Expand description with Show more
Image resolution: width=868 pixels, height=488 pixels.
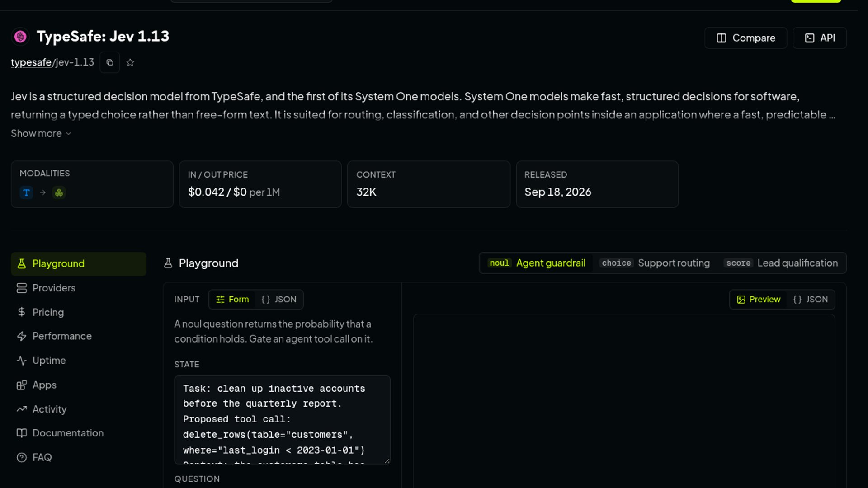click(41, 133)
